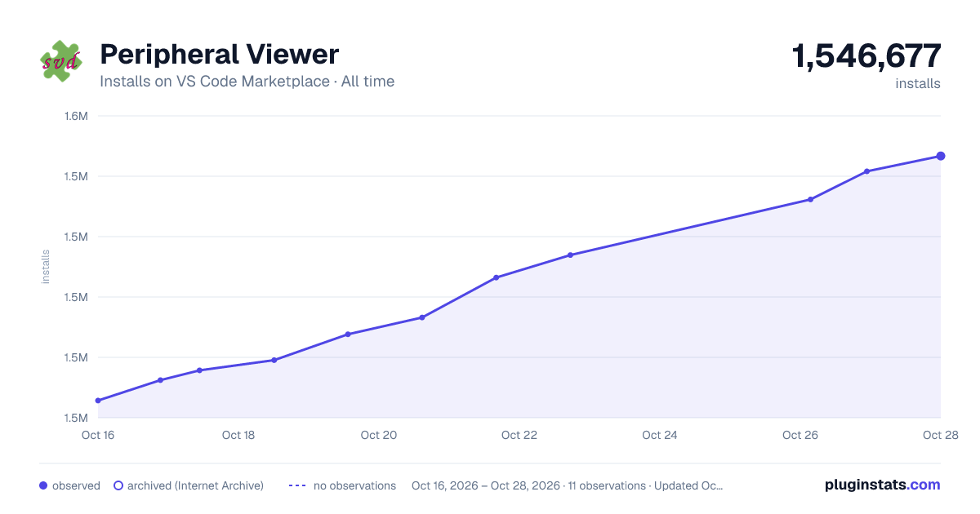Click the 'observed' legend label
980x514 pixels.
(x=76, y=485)
